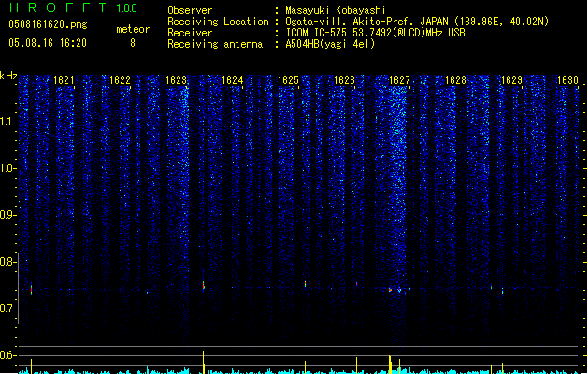Select the filename 0508161620.png
This screenshot has height=374, width=588.
(x=48, y=24)
